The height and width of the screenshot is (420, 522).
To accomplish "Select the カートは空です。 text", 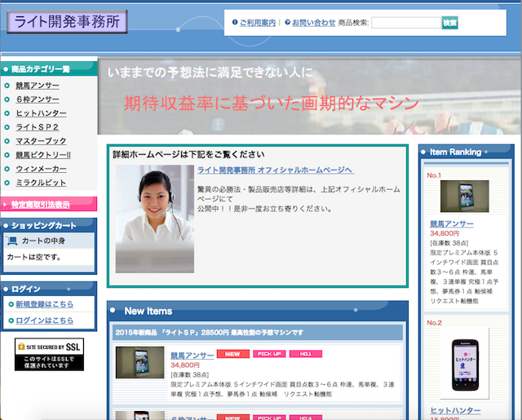I will [33, 257].
